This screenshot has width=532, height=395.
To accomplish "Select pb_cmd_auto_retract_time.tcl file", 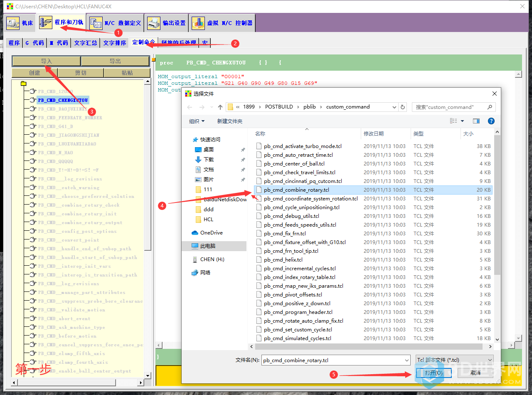I will pos(298,155).
